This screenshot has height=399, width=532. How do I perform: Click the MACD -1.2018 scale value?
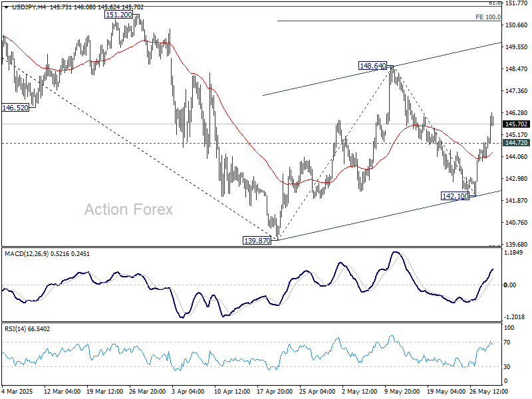[514, 317]
